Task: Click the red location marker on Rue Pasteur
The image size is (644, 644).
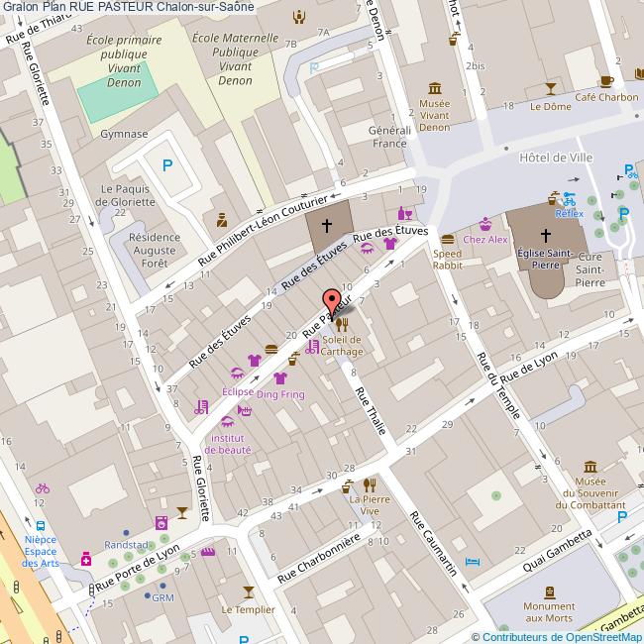Action: coord(333,297)
